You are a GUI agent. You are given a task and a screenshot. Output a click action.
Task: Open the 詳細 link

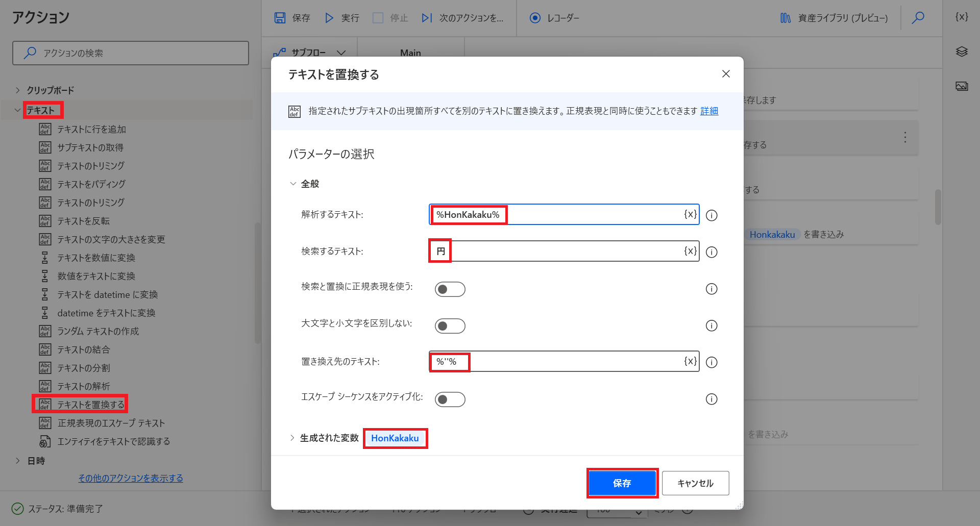[x=709, y=111]
